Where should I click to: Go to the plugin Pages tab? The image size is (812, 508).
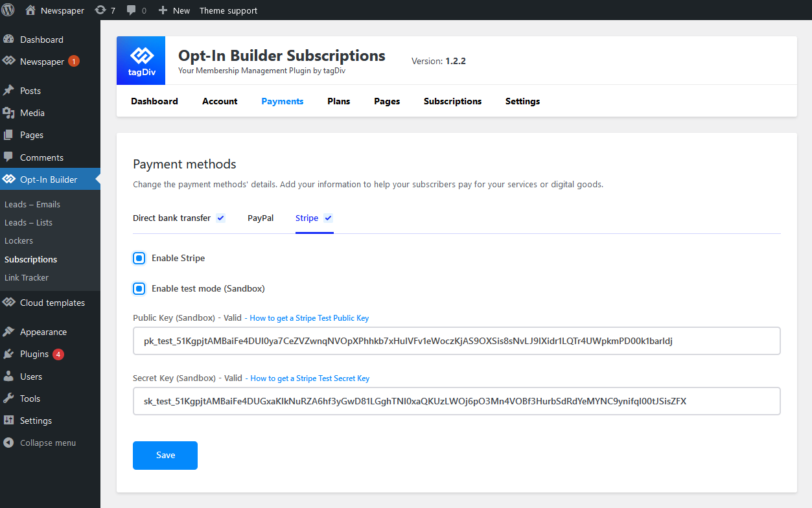coord(387,101)
